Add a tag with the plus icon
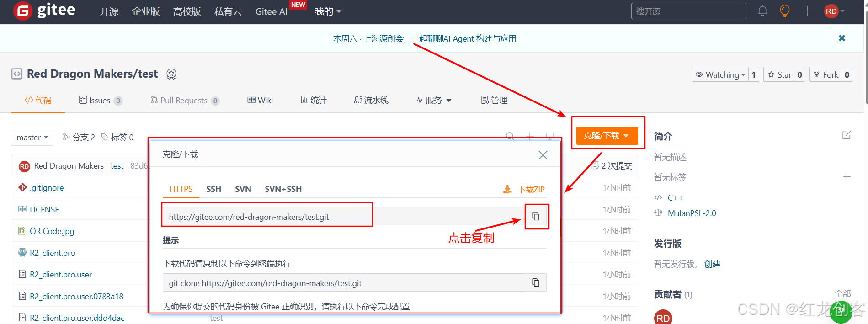Image resolution: width=868 pixels, height=324 pixels. point(847,177)
